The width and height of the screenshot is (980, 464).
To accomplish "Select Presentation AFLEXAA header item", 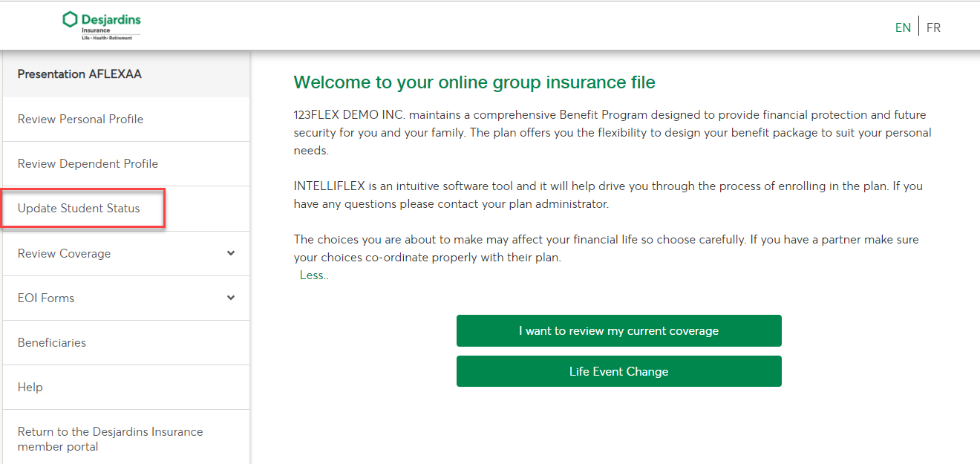I will (x=126, y=74).
